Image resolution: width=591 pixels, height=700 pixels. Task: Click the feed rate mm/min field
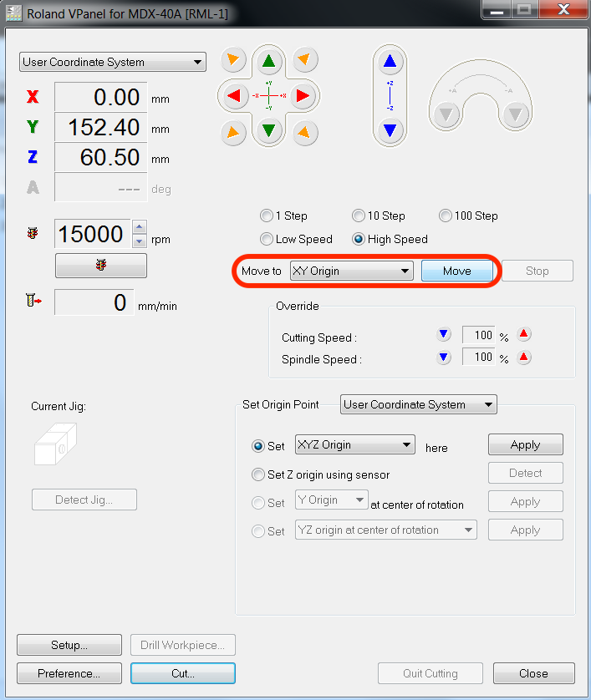click(94, 302)
